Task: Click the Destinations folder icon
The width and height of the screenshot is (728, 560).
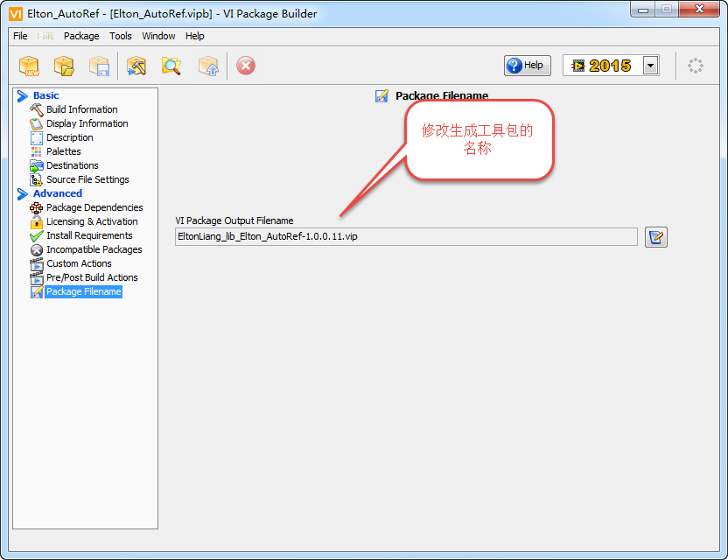Action: click(36, 165)
